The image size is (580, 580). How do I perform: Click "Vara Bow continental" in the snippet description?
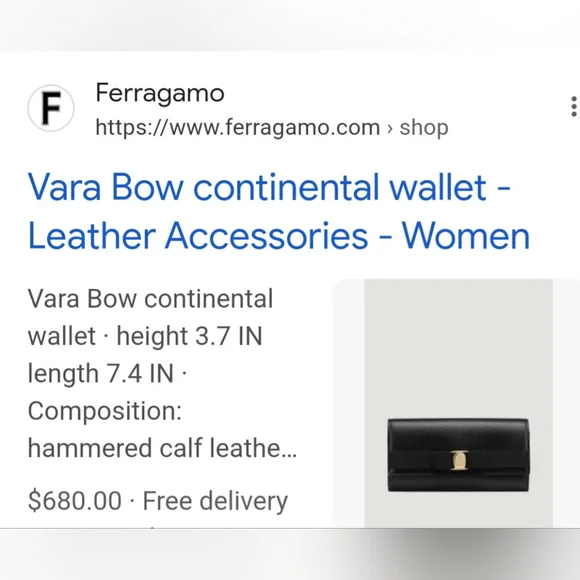coord(150,299)
